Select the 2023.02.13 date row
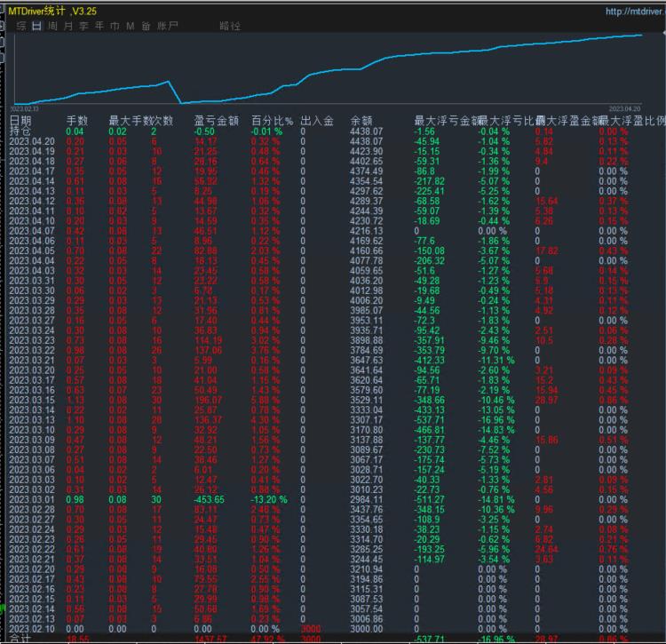 point(32,619)
